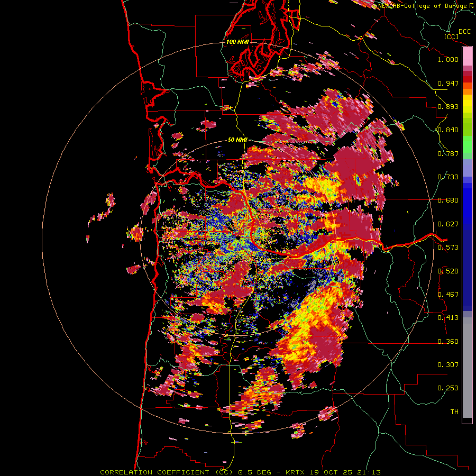This screenshot has height=476, width=476.
Task: Click the CORRELATION COEFFICIENT (CC) caption text
Action: tap(166, 472)
